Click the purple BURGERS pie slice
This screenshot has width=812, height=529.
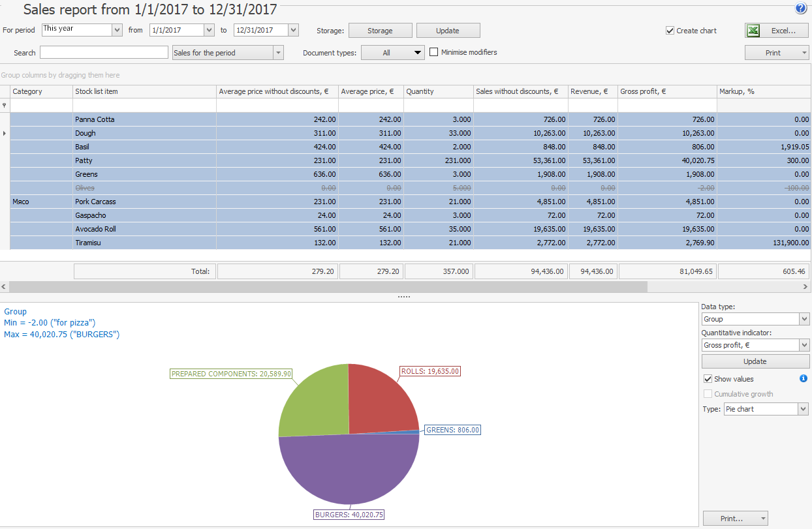349,470
